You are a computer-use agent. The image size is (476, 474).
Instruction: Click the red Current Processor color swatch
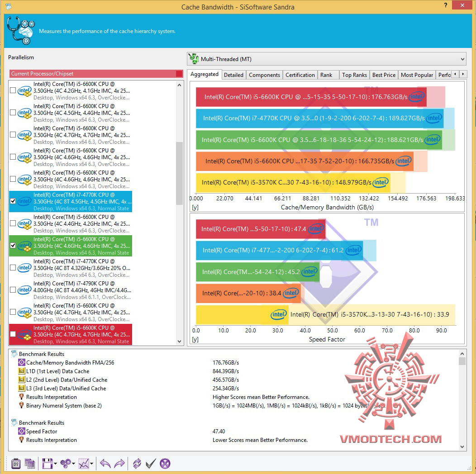point(179,73)
